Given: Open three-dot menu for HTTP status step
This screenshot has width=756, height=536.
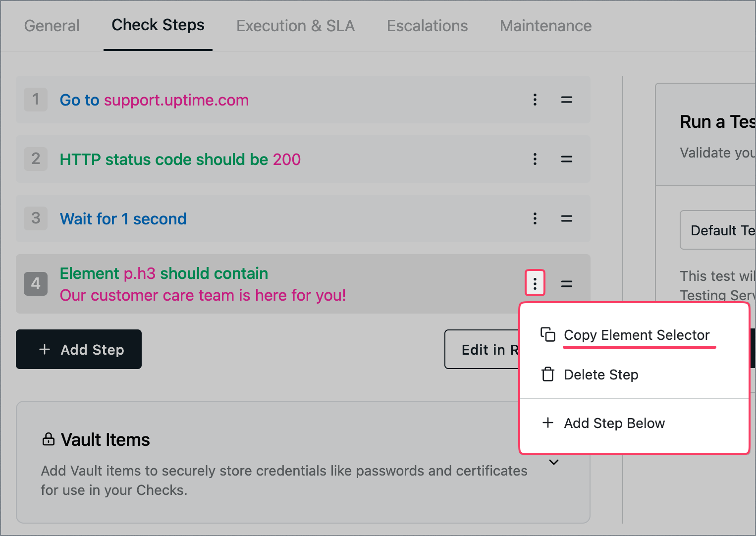Looking at the screenshot, I should point(535,159).
